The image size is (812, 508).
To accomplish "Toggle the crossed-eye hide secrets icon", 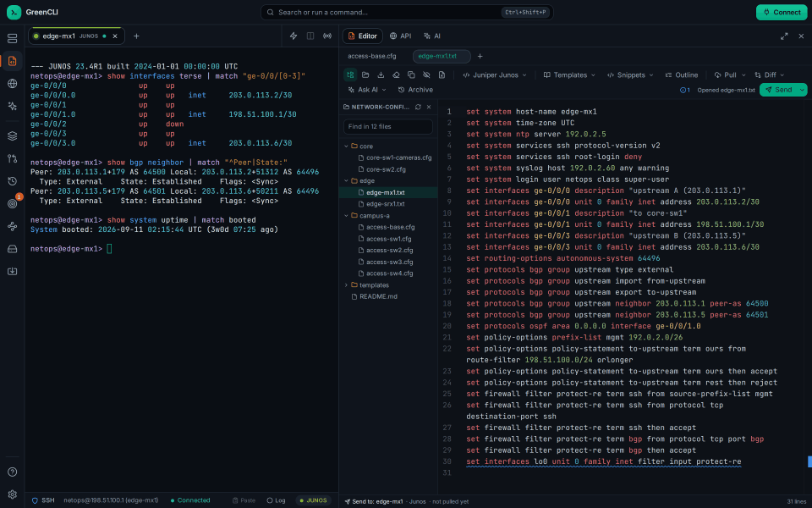I will pos(426,75).
